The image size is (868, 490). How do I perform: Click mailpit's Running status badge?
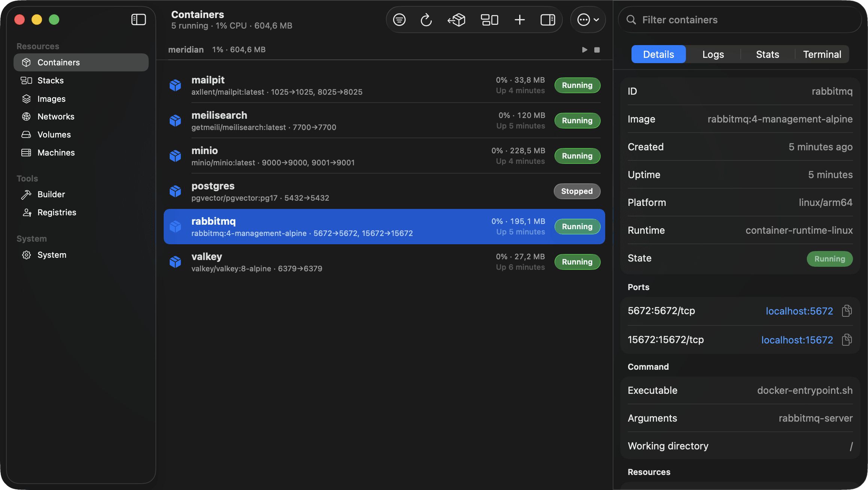tap(577, 85)
